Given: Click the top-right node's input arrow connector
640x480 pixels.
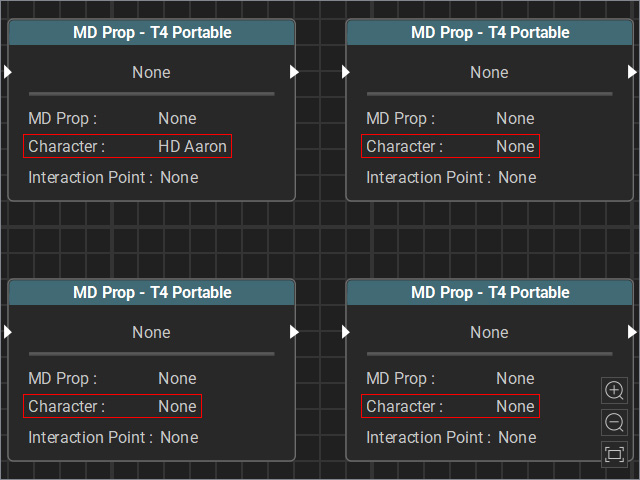Looking at the screenshot, I should 346,72.
